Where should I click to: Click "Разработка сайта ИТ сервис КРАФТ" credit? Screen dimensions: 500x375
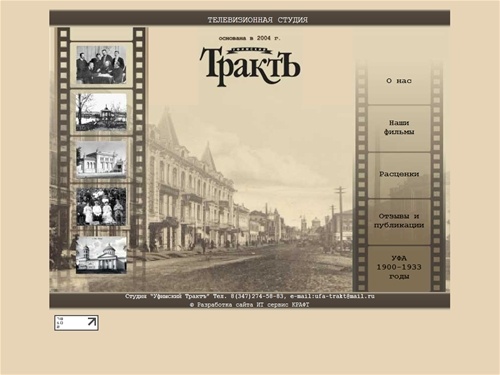[x=250, y=304]
